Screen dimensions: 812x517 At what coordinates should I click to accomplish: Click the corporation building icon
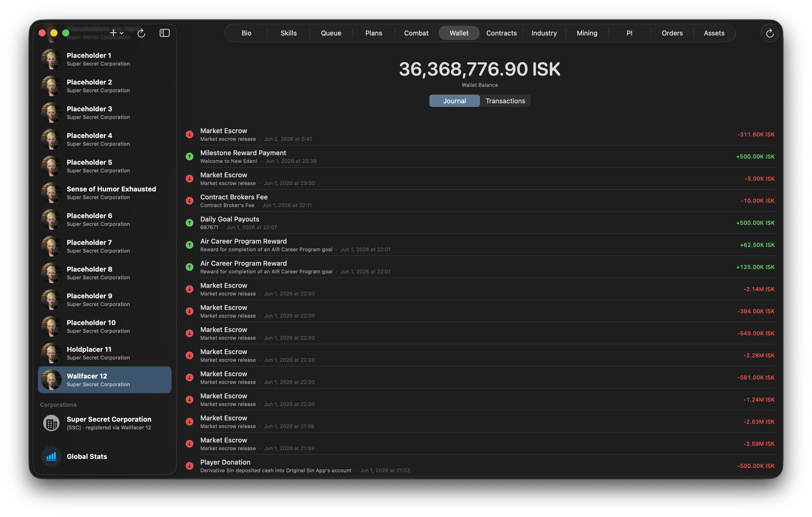point(51,423)
